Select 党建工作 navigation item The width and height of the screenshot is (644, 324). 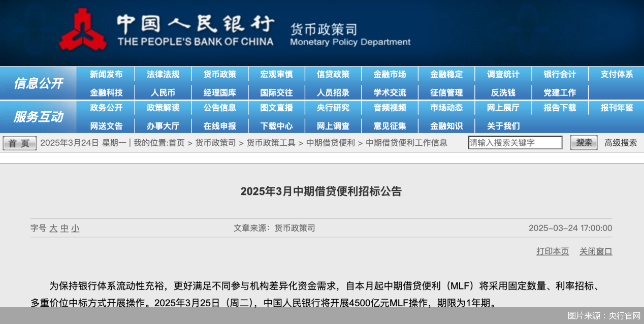[x=560, y=92]
